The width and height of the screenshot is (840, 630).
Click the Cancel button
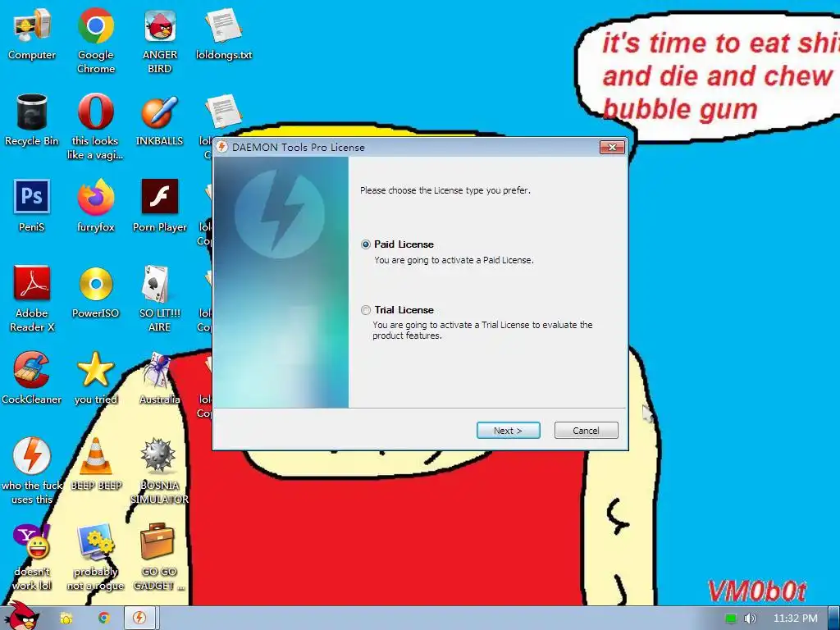pyautogui.click(x=586, y=430)
